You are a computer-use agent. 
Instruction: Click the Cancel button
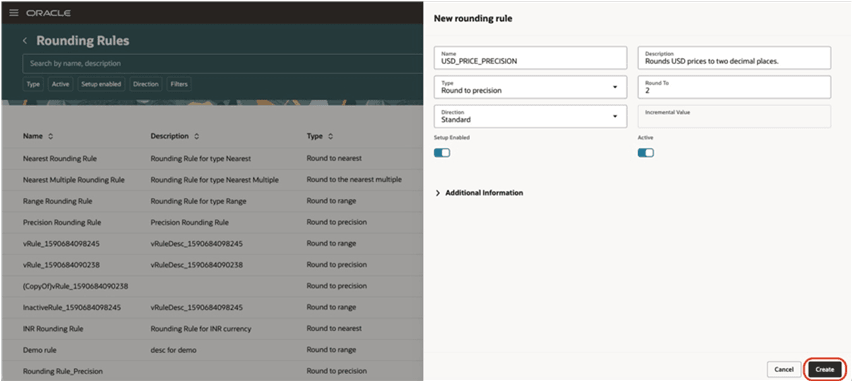(x=784, y=369)
